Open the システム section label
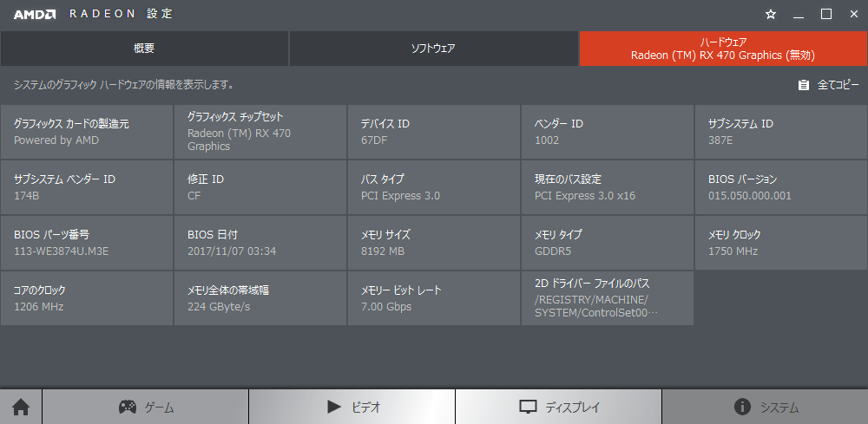This screenshot has width=868, height=424. pos(779,408)
